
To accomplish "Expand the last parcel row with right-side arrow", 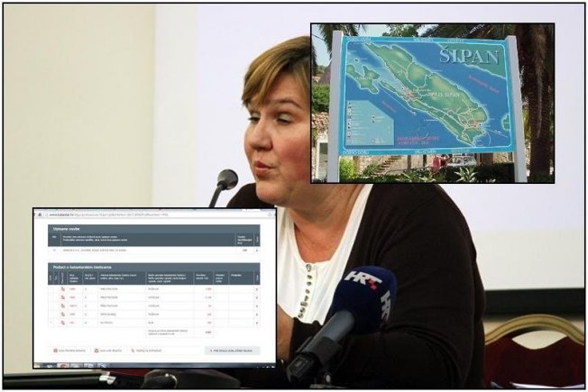I will tap(256, 322).
